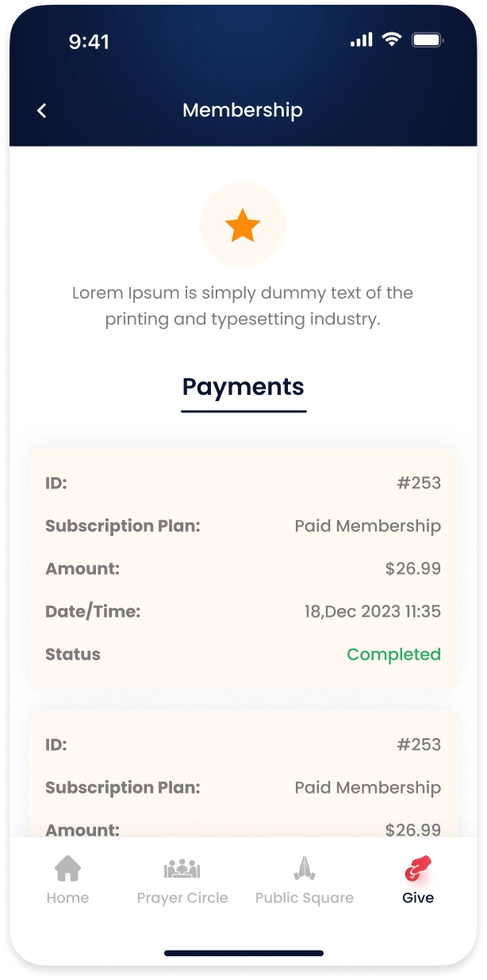
Task: Tap the red Give icon
Action: [417, 869]
